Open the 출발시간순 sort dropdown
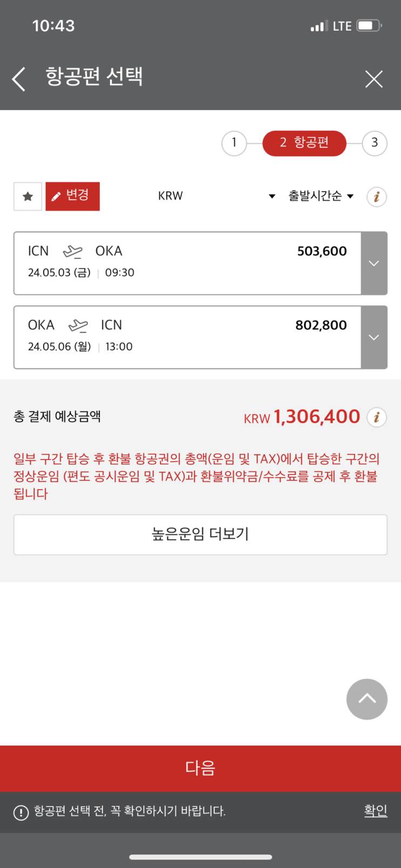401x868 pixels. 321,196
